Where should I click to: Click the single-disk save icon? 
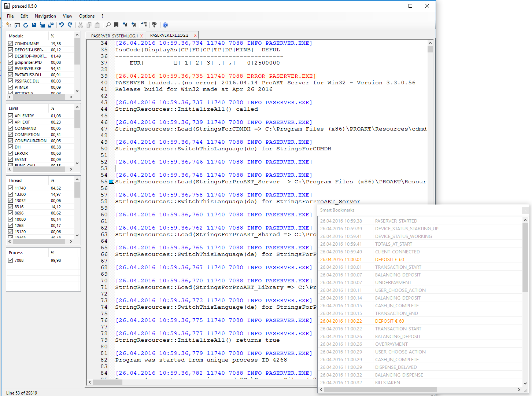34,25
